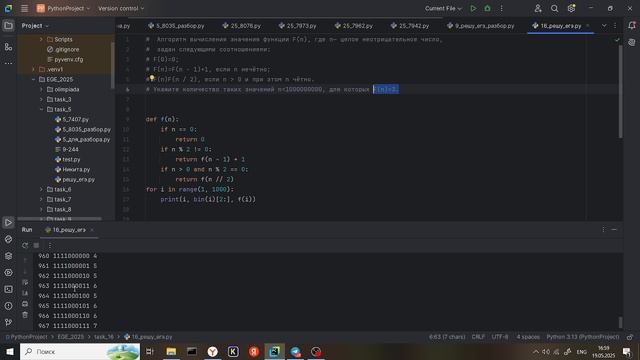Expand the olimpiada folder

click(41, 89)
